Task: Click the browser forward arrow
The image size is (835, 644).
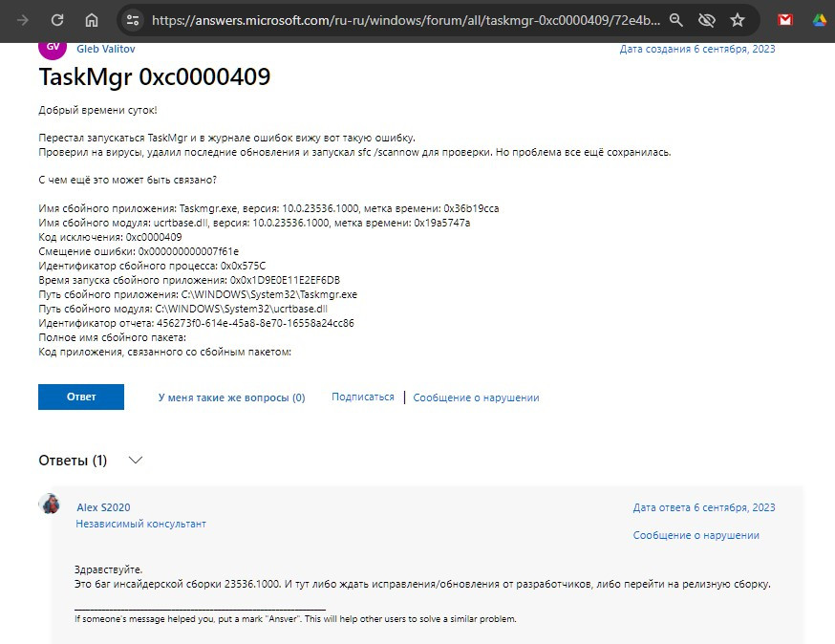Action: click(x=22, y=20)
